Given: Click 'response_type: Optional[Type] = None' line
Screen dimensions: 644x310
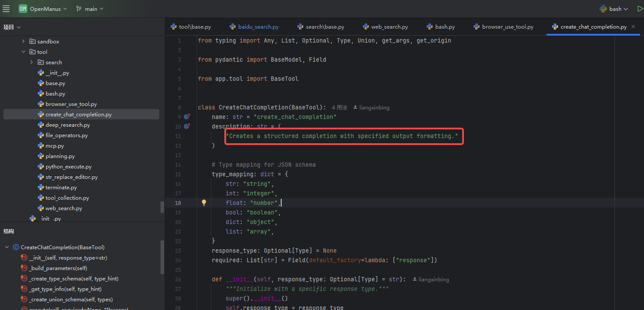Looking at the screenshot, I should (x=274, y=251).
